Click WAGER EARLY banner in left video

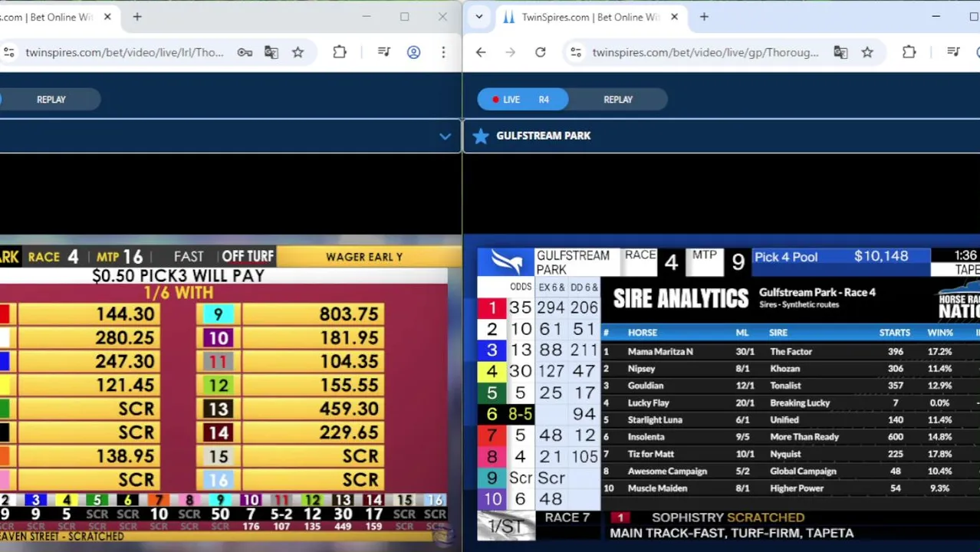pos(364,257)
